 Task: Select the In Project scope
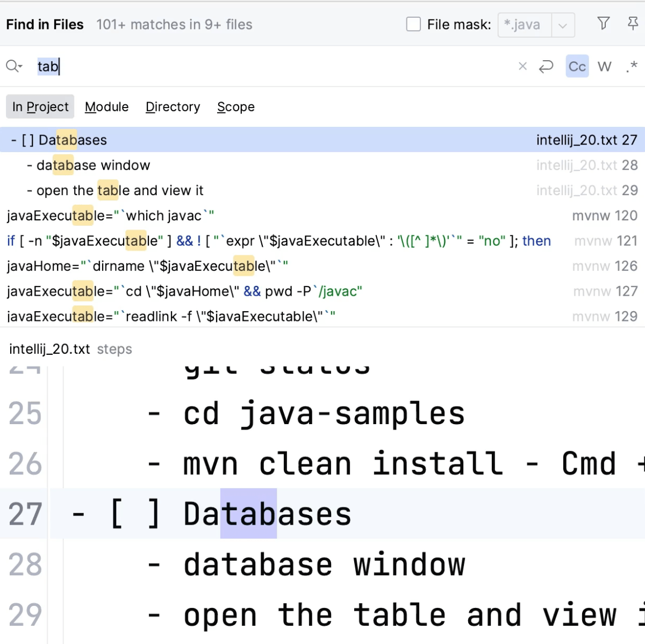pyautogui.click(x=40, y=106)
